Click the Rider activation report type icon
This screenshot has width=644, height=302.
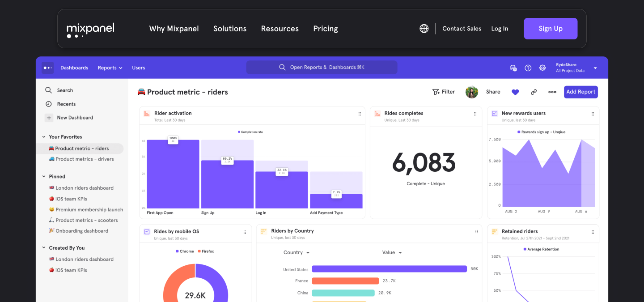147,114
